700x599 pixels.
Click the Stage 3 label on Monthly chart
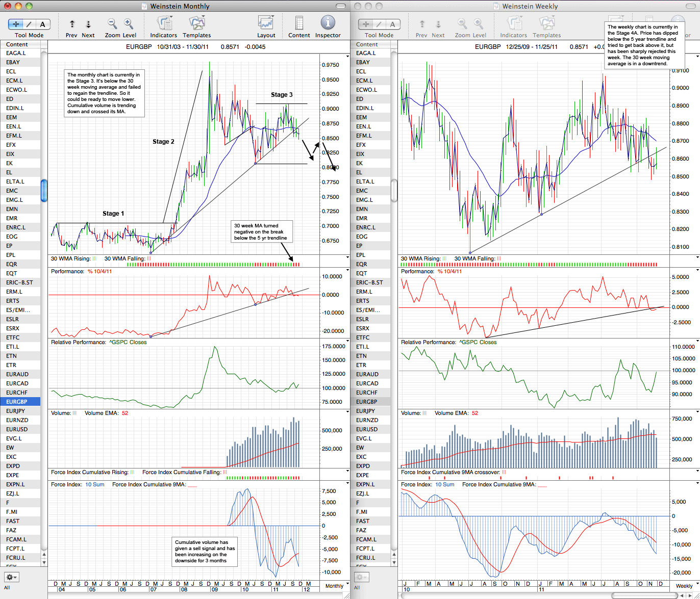click(x=282, y=95)
